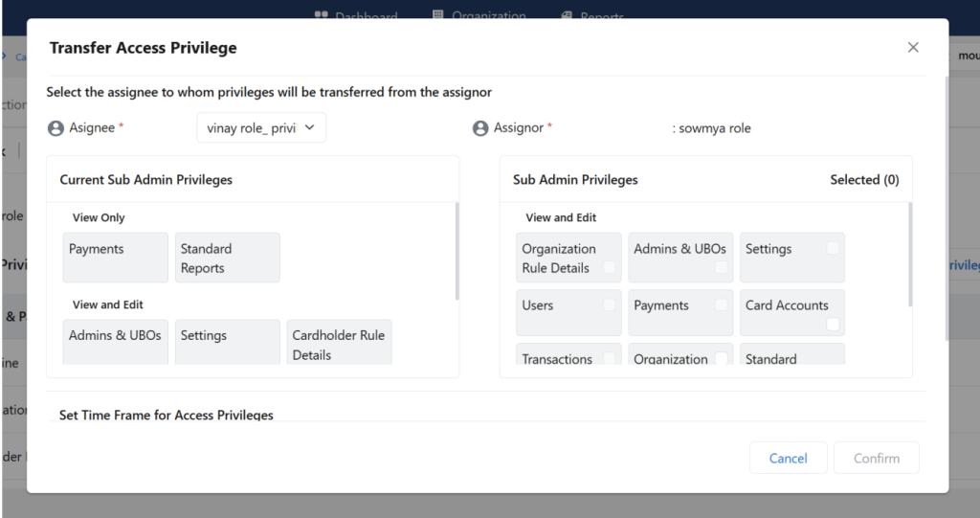Open the Assignee dropdown chevron
980x518 pixels.
pos(310,128)
